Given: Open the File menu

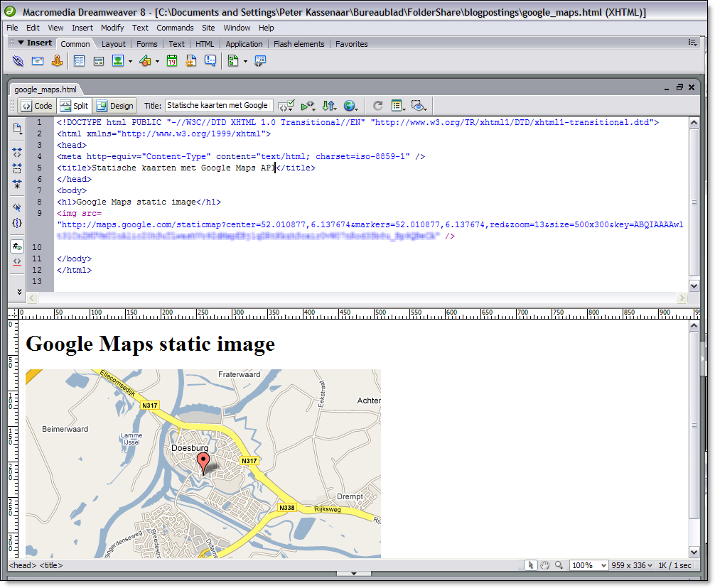Looking at the screenshot, I should pyautogui.click(x=12, y=28).
